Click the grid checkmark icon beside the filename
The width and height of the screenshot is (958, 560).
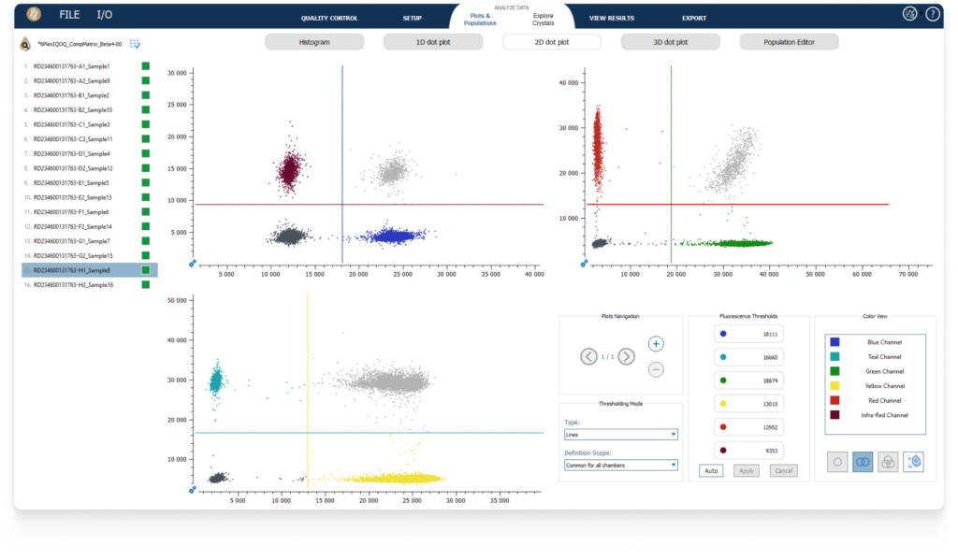coord(134,43)
